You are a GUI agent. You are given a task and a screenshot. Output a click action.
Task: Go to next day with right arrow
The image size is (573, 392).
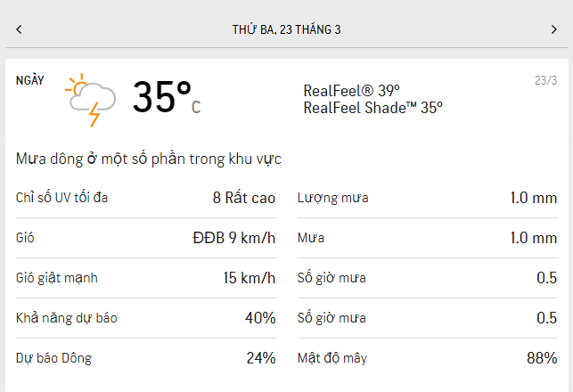pos(553,29)
